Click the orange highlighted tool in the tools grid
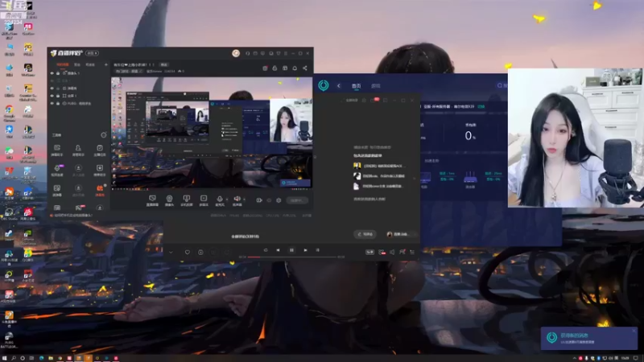This screenshot has height=362, width=644. [x=100, y=190]
